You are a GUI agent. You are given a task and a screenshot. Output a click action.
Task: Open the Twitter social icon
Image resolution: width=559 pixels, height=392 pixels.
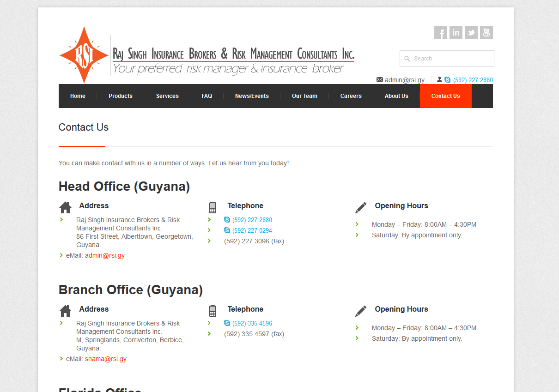tap(471, 32)
